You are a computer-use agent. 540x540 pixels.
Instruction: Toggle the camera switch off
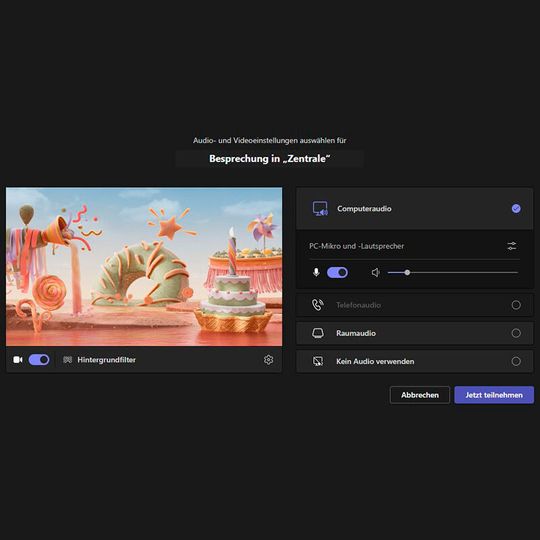point(39,360)
